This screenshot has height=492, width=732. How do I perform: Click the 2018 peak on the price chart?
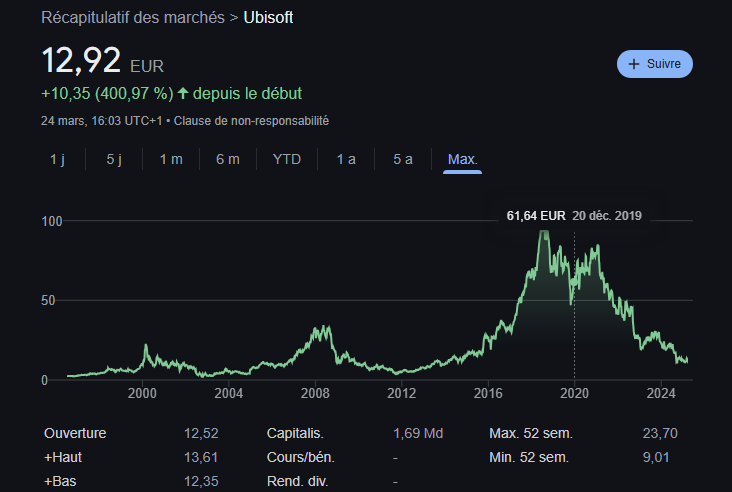pos(544,232)
